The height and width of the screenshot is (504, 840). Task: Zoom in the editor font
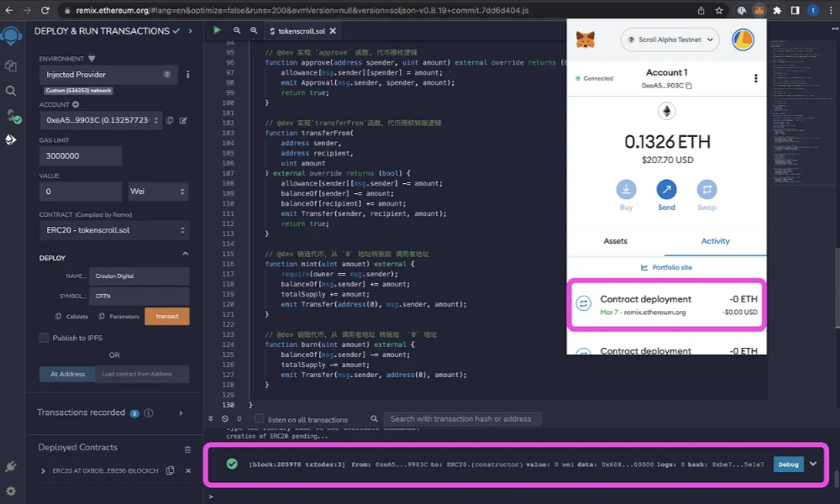(x=254, y=30)
